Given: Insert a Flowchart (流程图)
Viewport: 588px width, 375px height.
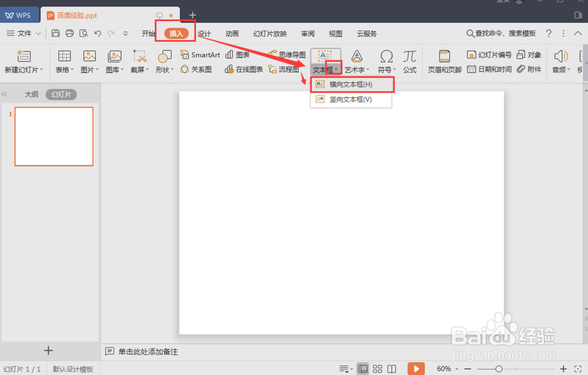Looking at the screenshot, I should point(283,69).
